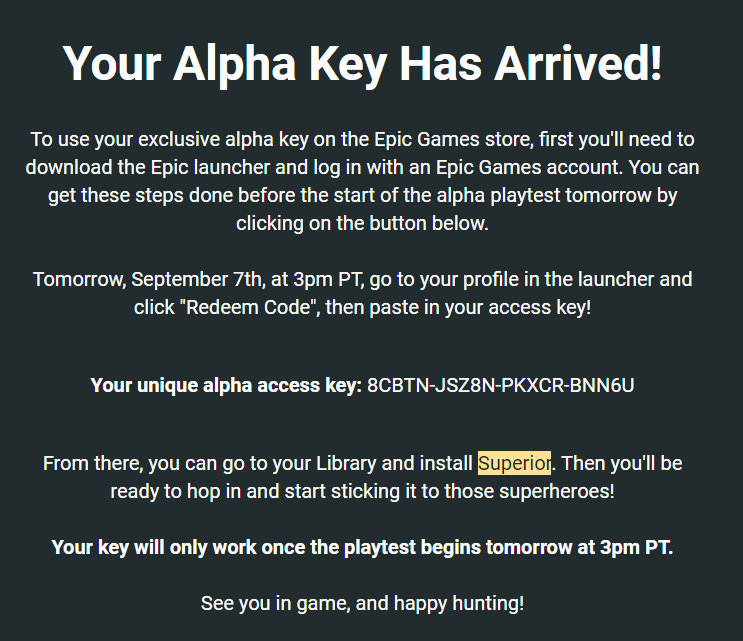Screen dimensions: 743x641
Task: Click the word "Arrived!" in the heading
Action: pyautogui.click(x=578, y=63)
